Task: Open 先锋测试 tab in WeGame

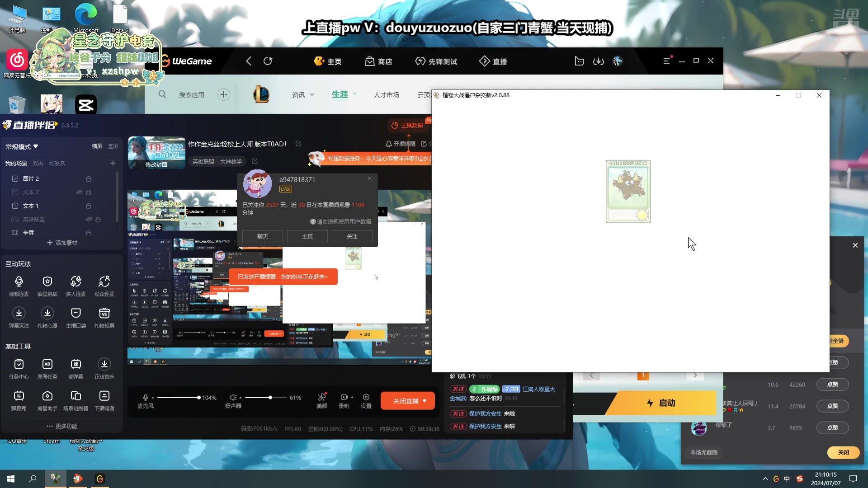Action: tap(436, 61)
